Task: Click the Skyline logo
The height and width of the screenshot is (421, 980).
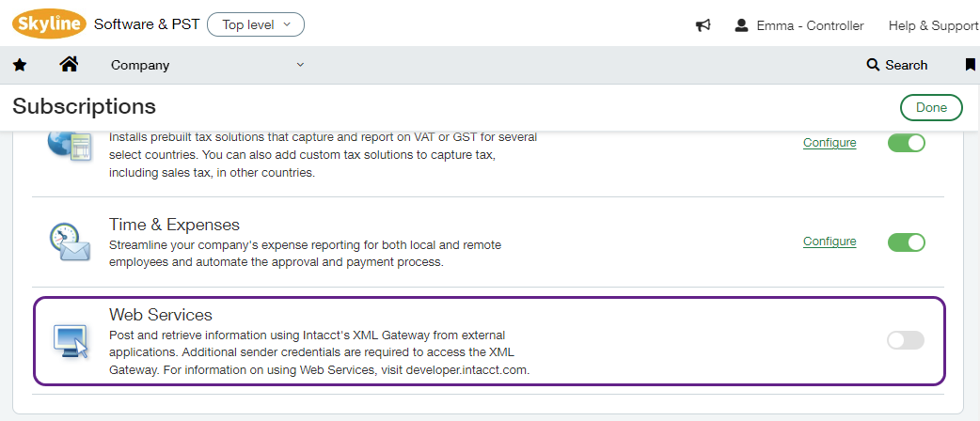Action: click(x=49, y=24)
